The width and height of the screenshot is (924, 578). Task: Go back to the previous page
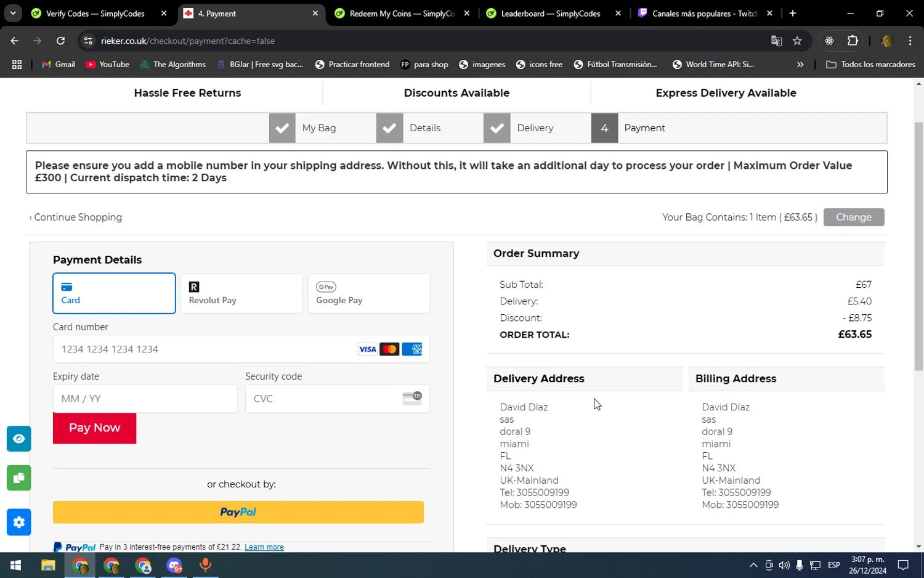coord(15,41)
